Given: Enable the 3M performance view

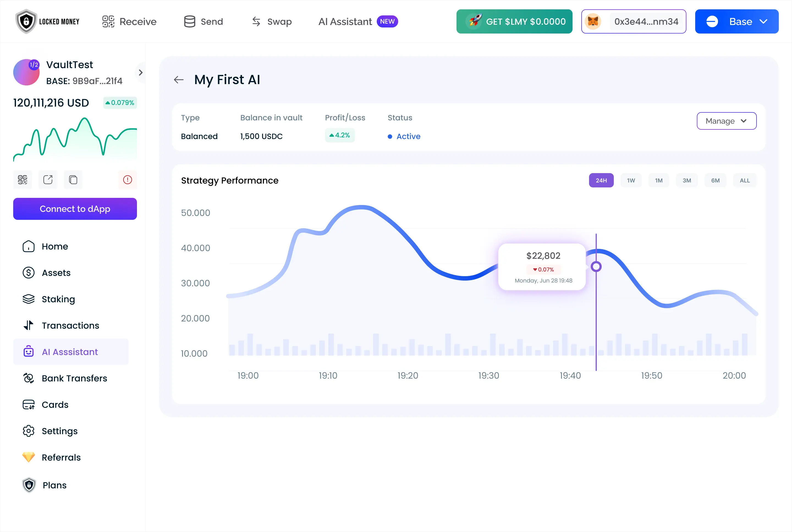Looking at the screenshot, I should pyautogui.click(x=687, y=180).
